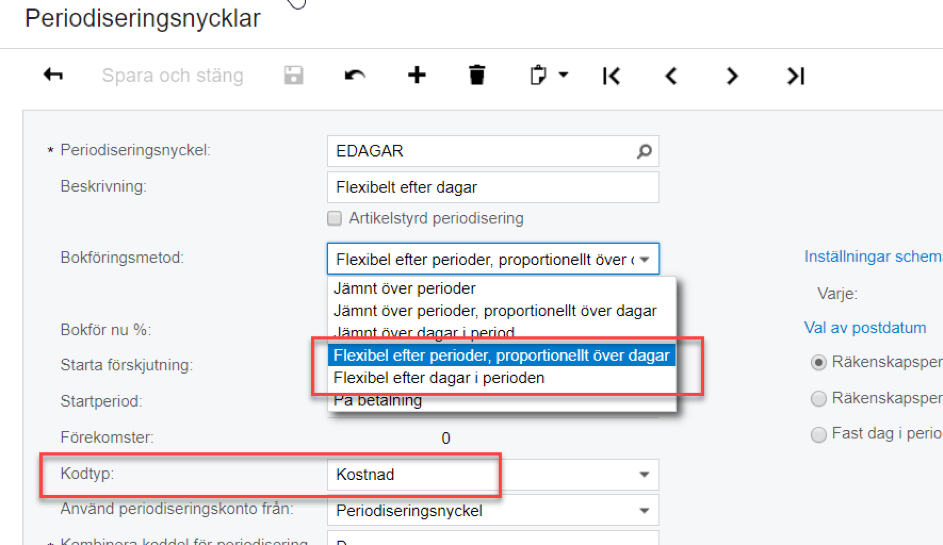The height and width of the screenshot is (545, 943).
Task: Choose 'Jämnt över perioder' from list
Action: [x=404, y=289]
